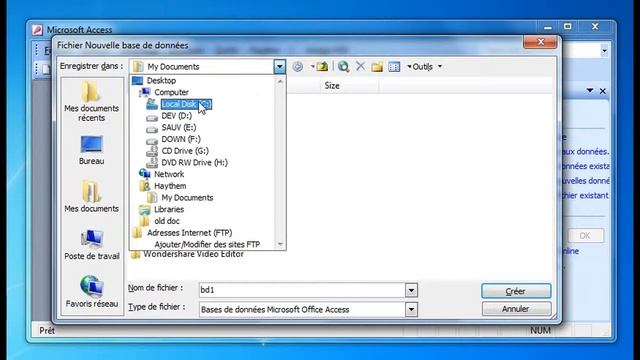The width and height of the screenshot is (640, 360).
Task: Choose DEV (D:) drive
Action: point(176,116)
